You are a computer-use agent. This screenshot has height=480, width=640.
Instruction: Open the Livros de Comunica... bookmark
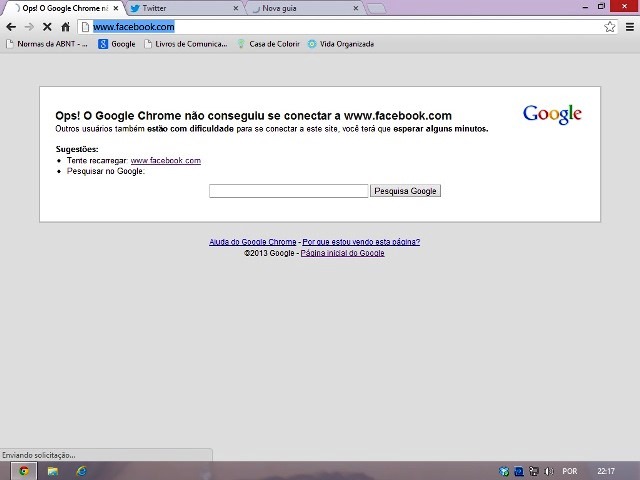186,44
